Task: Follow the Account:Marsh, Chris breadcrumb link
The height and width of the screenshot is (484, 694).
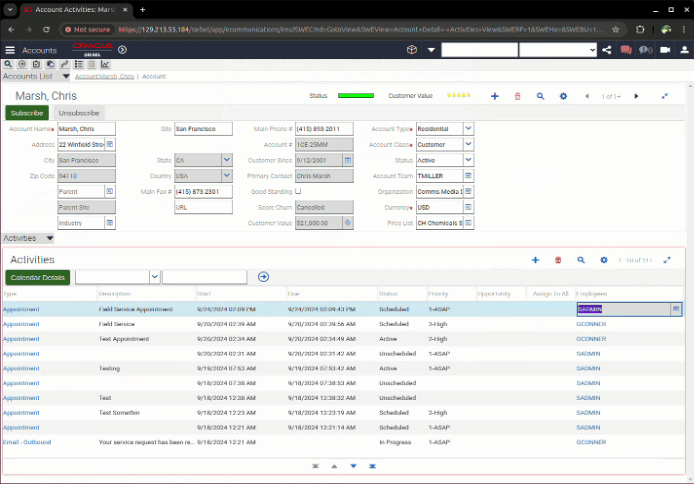Action: [x=104, y=77]
